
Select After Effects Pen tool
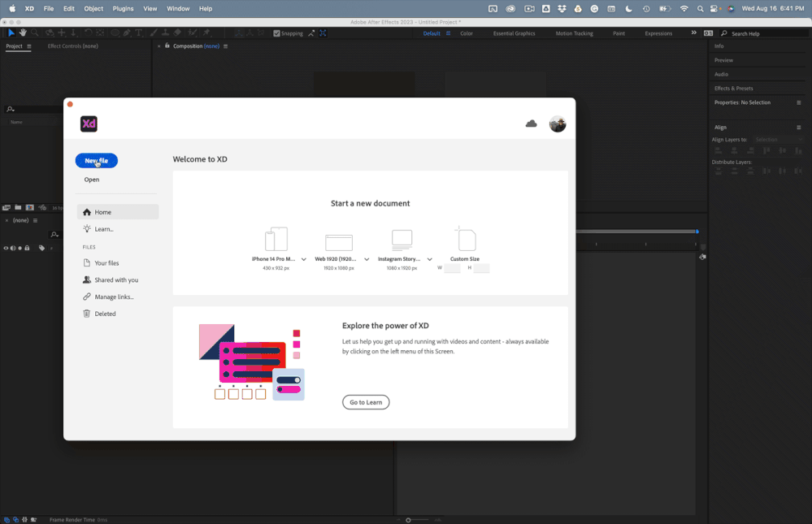coord(127,32)
